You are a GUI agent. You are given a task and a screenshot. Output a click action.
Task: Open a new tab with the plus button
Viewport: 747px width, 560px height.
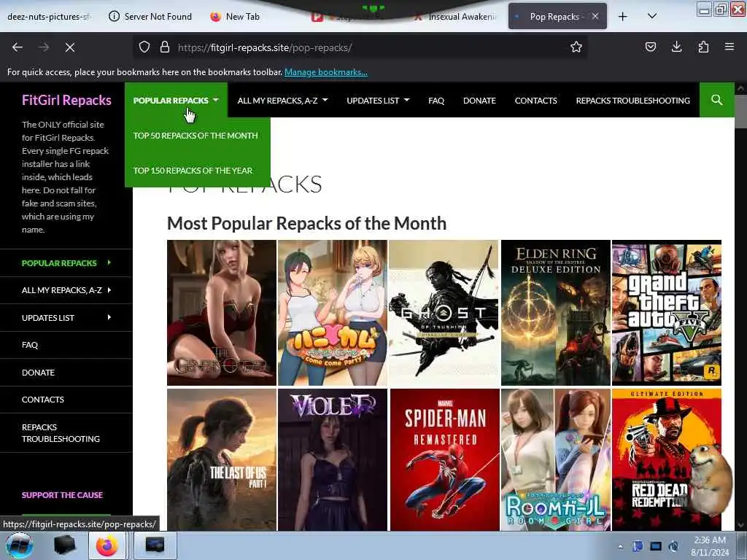pos(623,17)
